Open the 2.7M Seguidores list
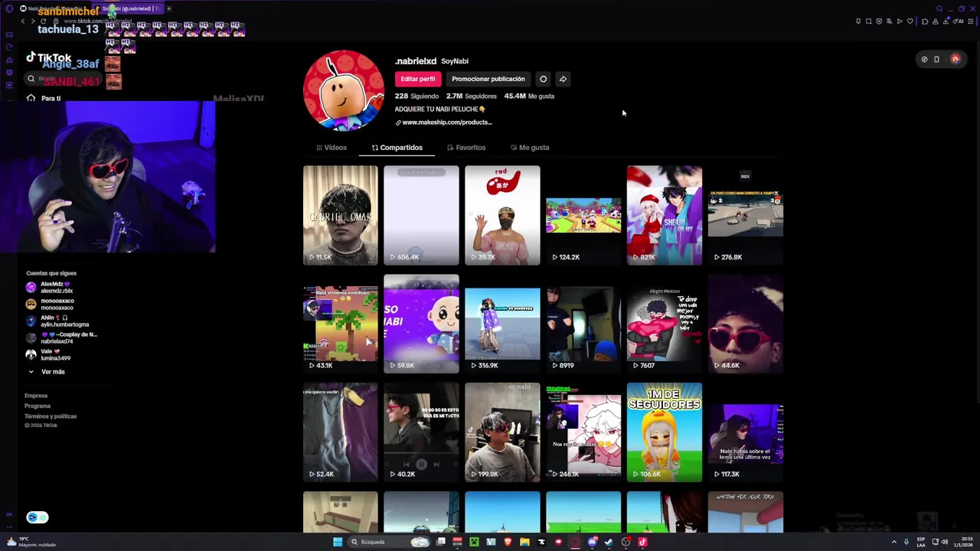This screenshot has width=980, height=551. tap(472, 96)
